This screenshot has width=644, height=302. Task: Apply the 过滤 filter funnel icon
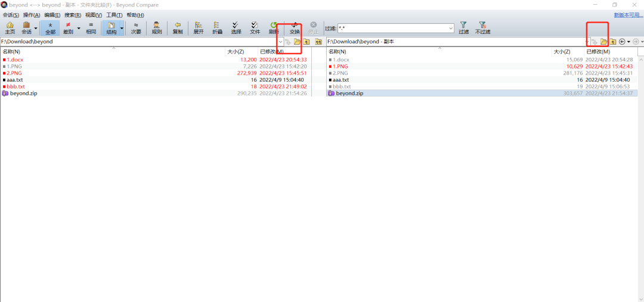pyautogui.click(x=463, y=28)
